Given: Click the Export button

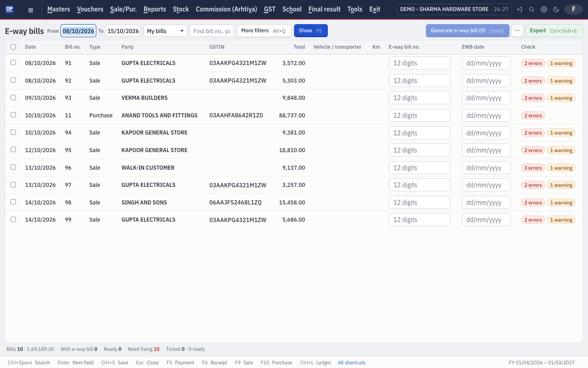Looking at the screenshot, I should [554, 31].
